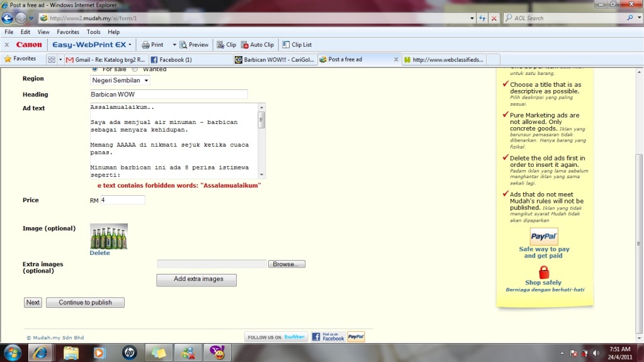Open the Edit menu
This screenshot has height=362, width=644.
point(25,32)
